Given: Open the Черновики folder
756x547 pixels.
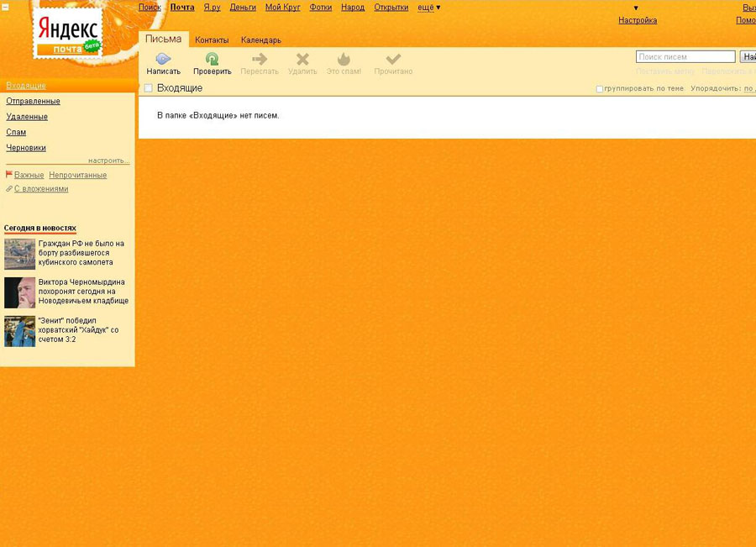Looking at the screenshot, I should click(x=26, y=148).
